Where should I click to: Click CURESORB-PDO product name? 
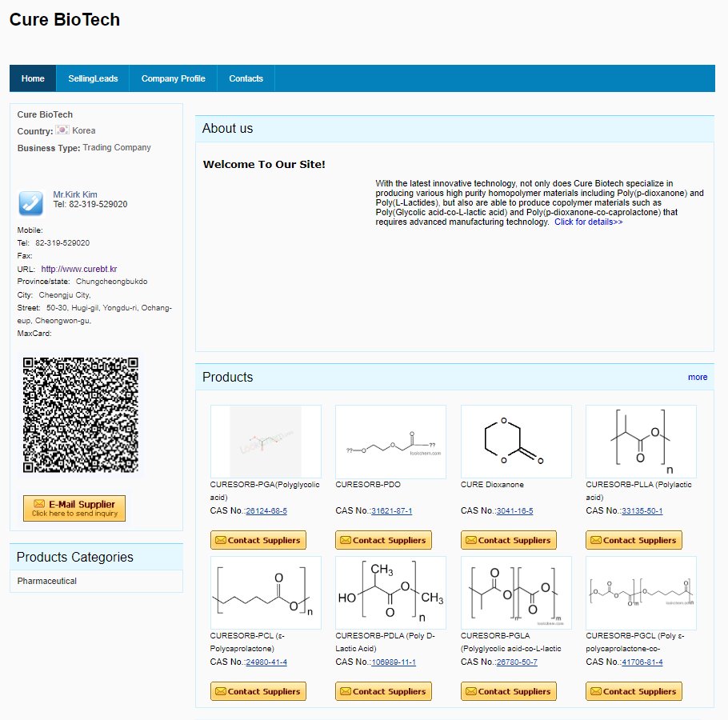coord(368,484)
